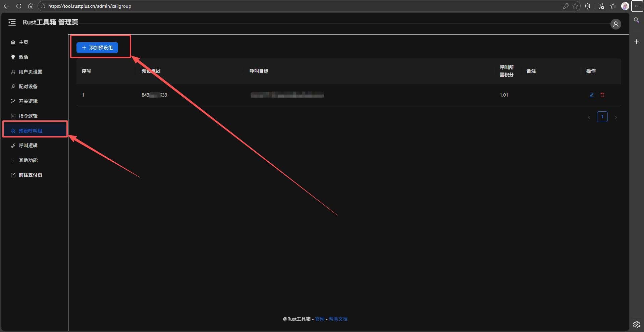Click the red delete trash icon

point(602,95)
